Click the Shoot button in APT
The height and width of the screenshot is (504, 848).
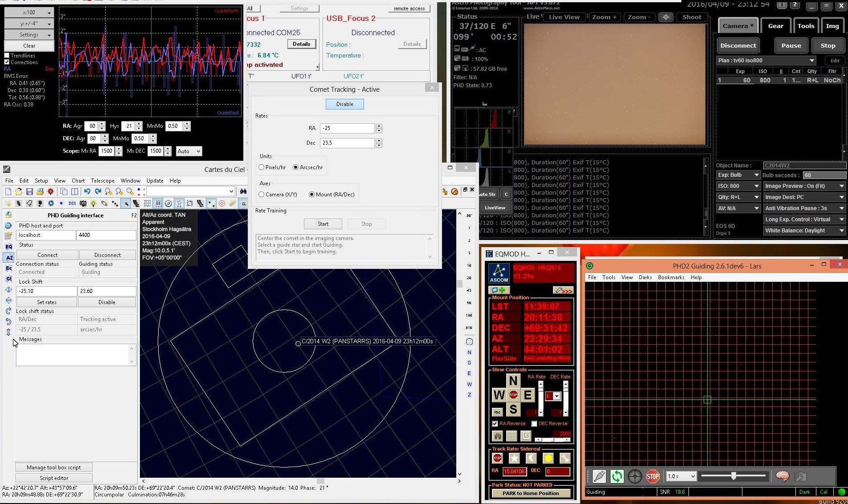pyautogui.click(x=692, y=17)
